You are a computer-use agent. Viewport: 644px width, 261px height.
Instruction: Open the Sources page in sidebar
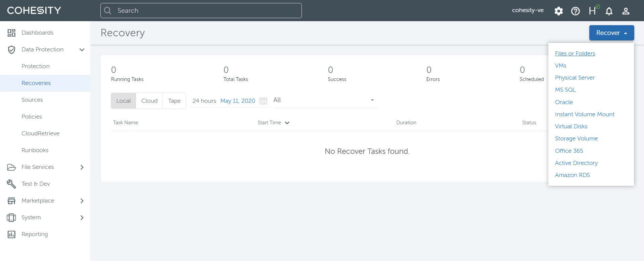(x=32, y=100)
